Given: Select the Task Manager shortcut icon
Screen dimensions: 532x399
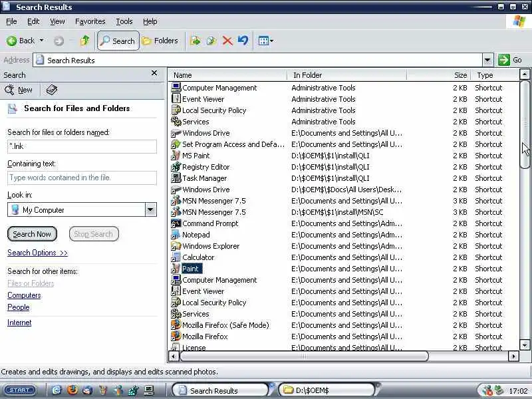Looking at the screenshot, I should [176, 178].
